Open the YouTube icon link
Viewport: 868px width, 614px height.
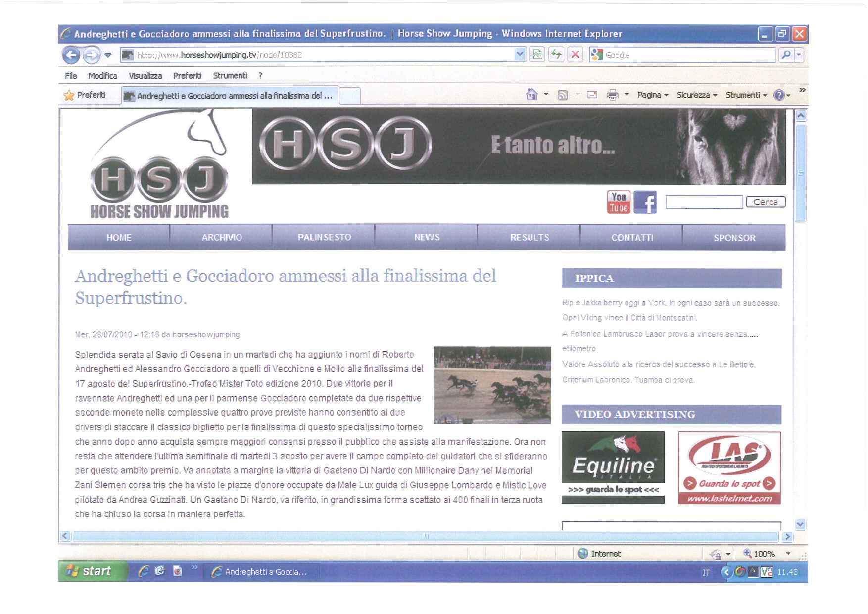(x=619, y=202)
